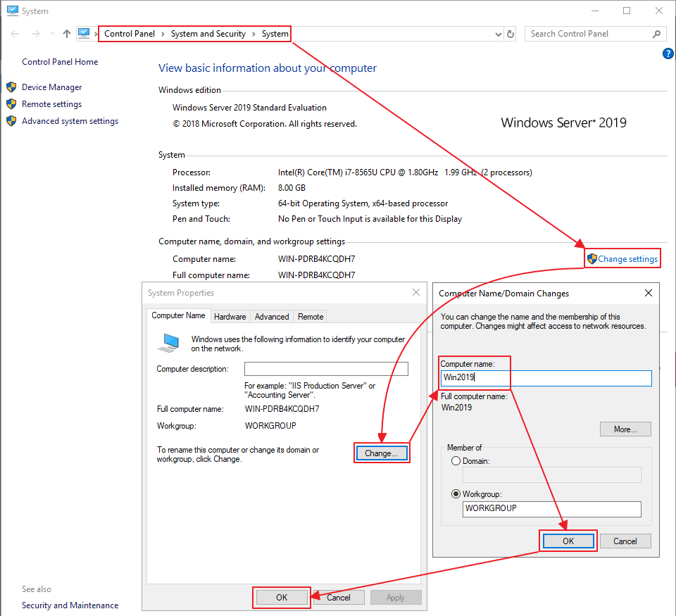This screenshot has height=616, width=676.
Task: Open Advanced system settings link
Action: coord(70,121)
